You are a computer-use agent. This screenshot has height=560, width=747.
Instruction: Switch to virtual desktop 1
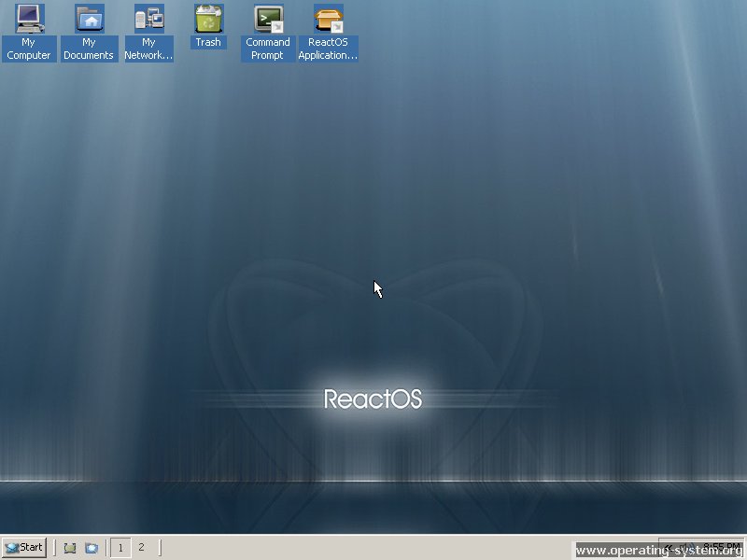(120, 548)
